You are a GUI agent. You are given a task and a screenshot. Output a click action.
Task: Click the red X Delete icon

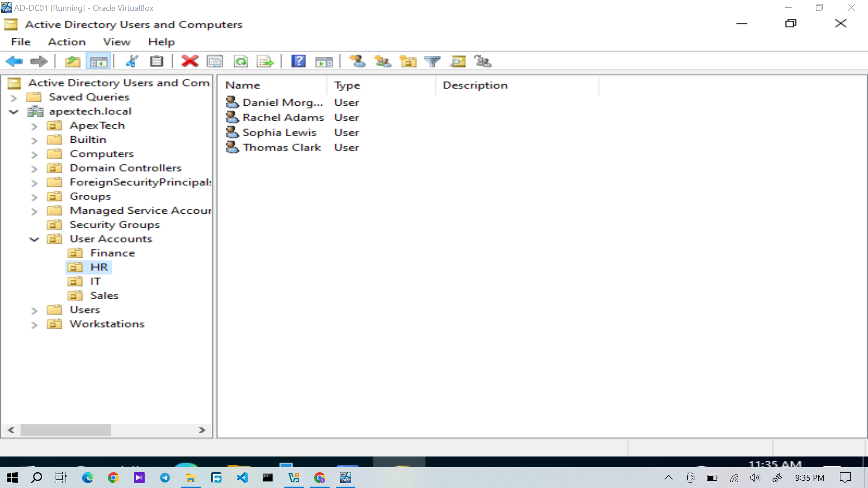[x=190, y=61]
